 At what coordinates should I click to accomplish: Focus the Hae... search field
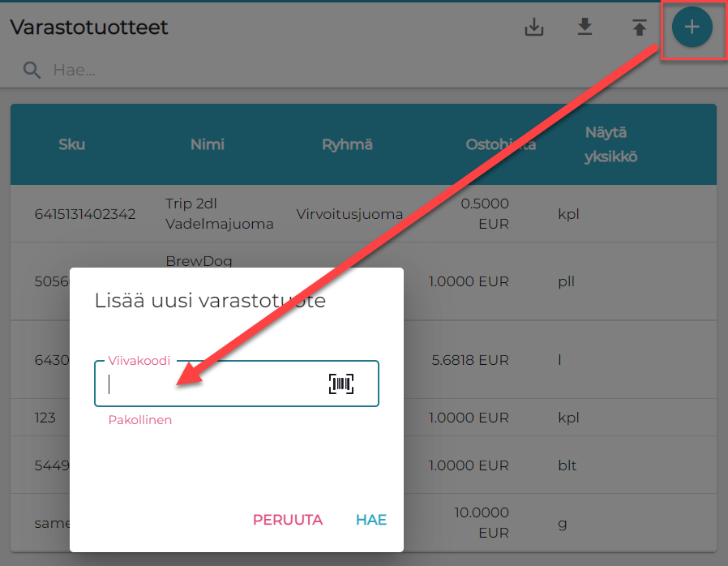(x=243, y=71)
